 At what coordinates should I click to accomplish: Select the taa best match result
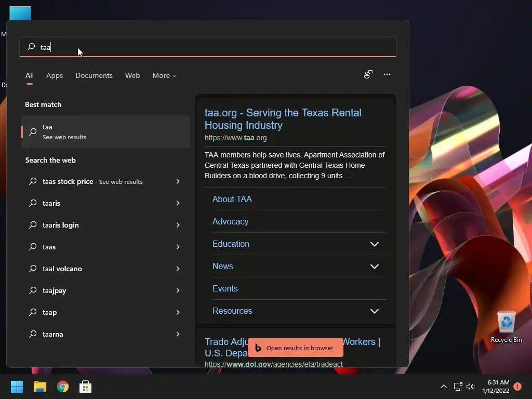(105, 131)
